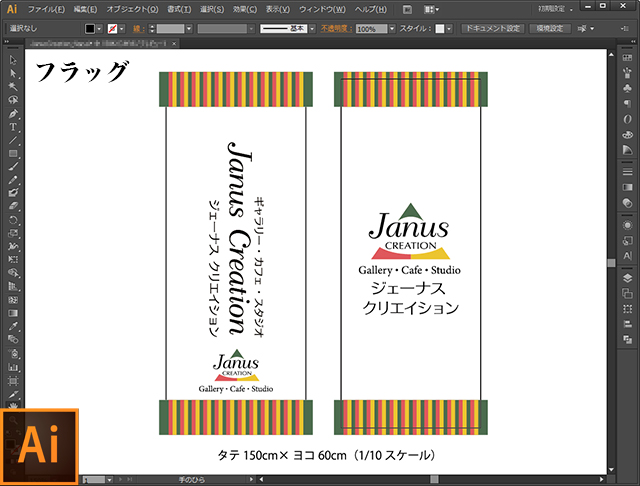Open the brush definition 基本 dropdown
This screenshot has height=486, width=640.
point(312,29)
